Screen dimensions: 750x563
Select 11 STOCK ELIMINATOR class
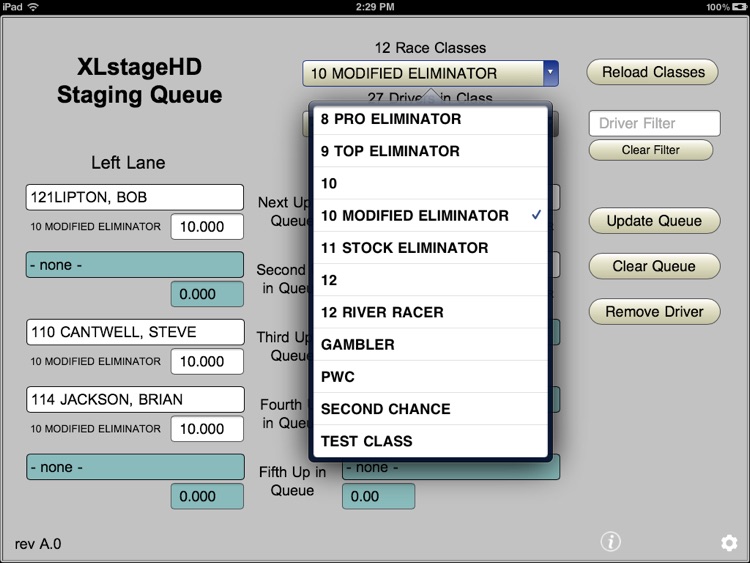pyautogui.click(x=430, y=248)
